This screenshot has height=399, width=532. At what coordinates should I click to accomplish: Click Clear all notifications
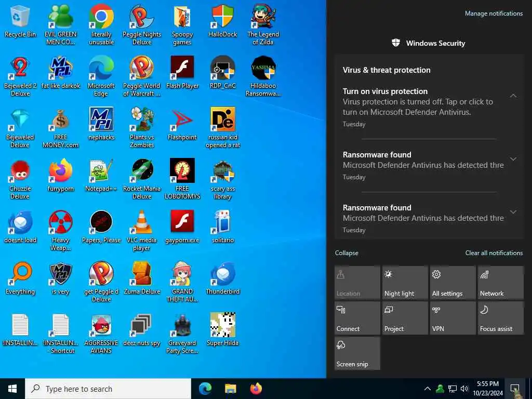click(494, 253)
